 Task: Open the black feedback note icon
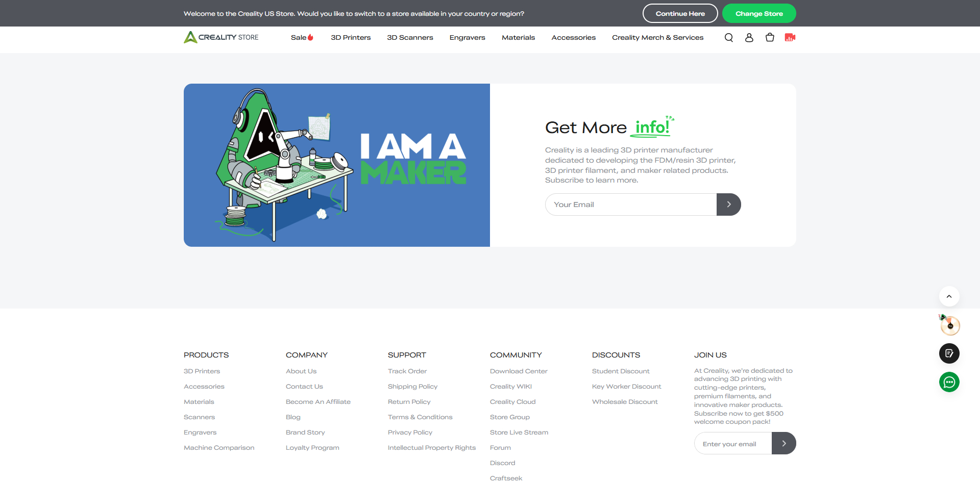coord(949,353)
